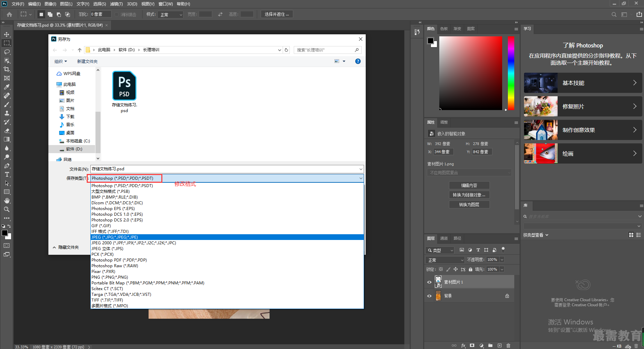The image size is (644, 349).
Task: Open the layer filter 类型 dropdown
Action: pyautogui.click(x=440, y=250)
